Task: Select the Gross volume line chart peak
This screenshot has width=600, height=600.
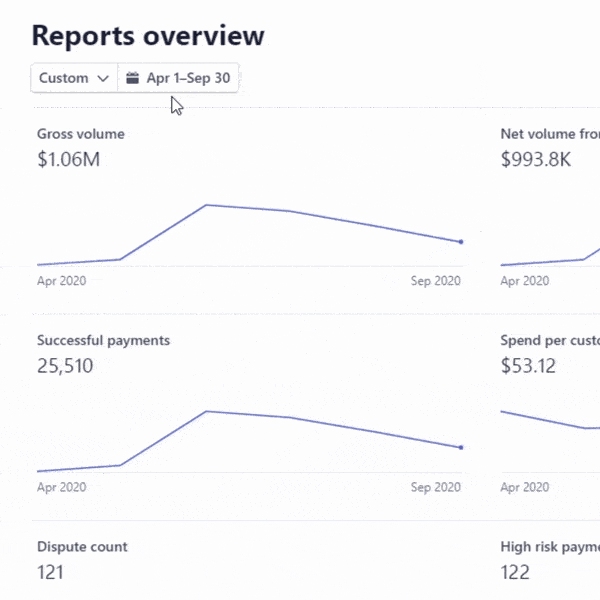Action: click(x=206, y=205)
